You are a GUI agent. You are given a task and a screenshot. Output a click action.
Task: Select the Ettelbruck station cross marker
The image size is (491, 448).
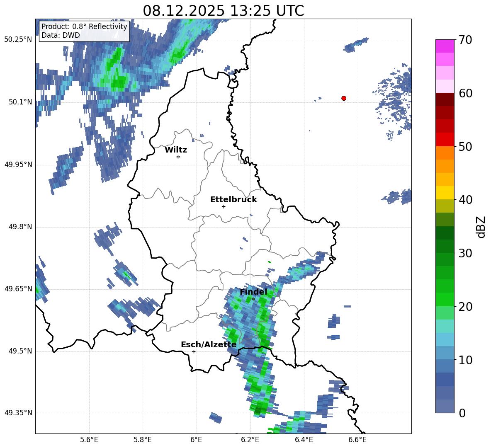[x=224, y=206]
